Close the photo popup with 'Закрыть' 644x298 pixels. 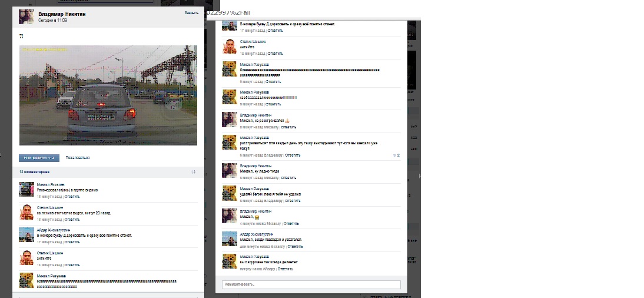tap(191, 13)
